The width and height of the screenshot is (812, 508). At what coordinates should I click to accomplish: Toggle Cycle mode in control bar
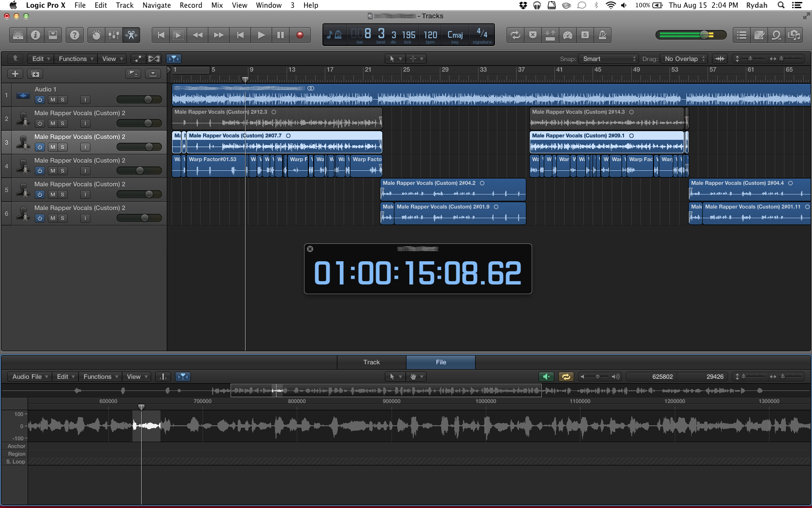515,35
